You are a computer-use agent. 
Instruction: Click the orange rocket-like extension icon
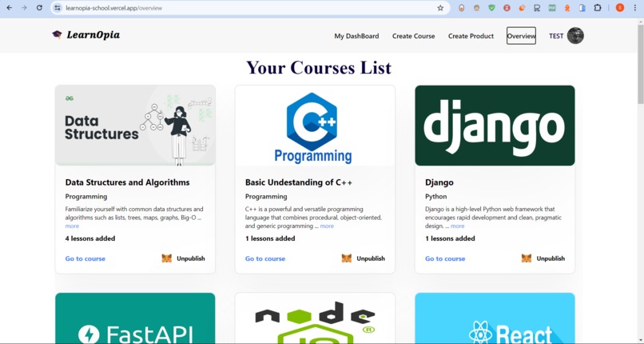coord(522,8)
